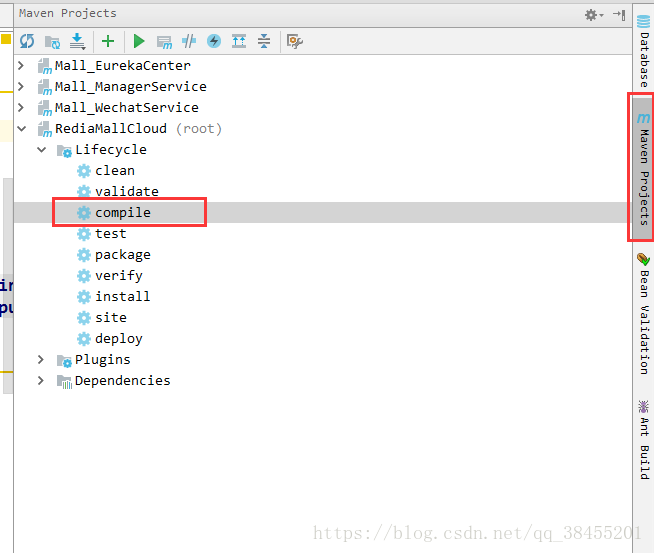Click gear icon beside clean goal
This screenshot has width=654, height=553.
tap(84, 171)
